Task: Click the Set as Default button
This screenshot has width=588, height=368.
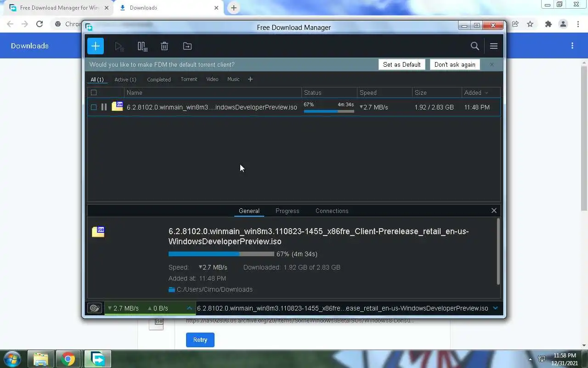Action: (x=402, y=64)
